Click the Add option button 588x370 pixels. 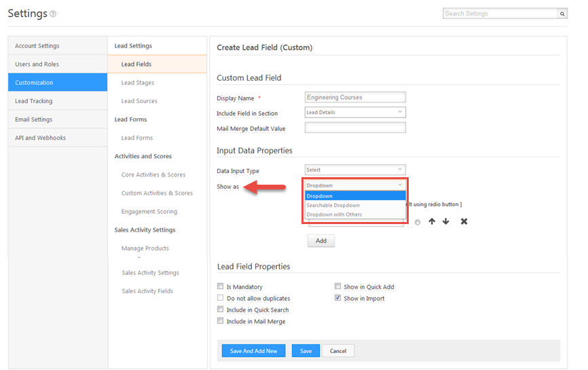320,241
